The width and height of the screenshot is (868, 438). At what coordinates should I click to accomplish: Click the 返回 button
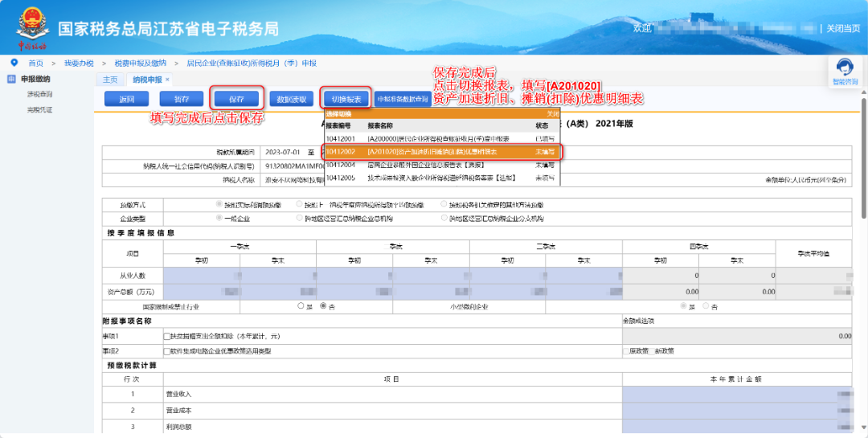click(x=127, y=99)
